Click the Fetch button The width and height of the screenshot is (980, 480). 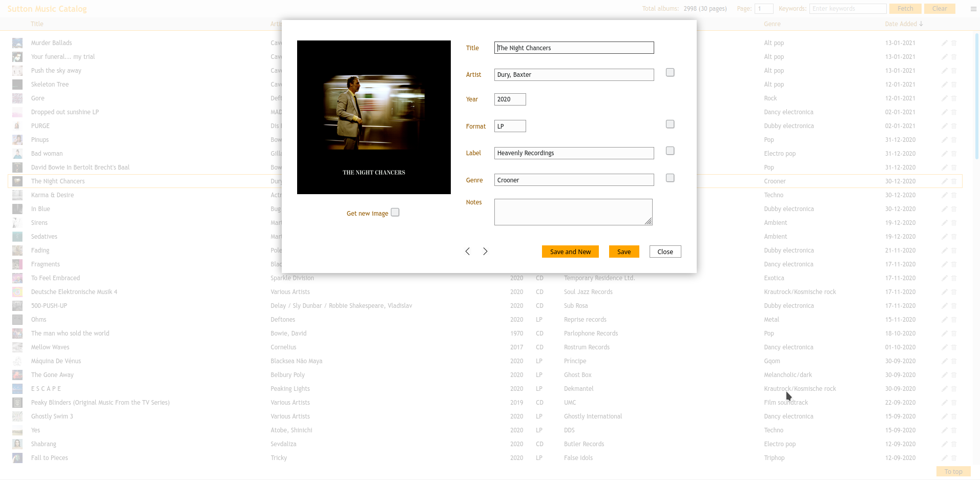(x=905, y=9)
